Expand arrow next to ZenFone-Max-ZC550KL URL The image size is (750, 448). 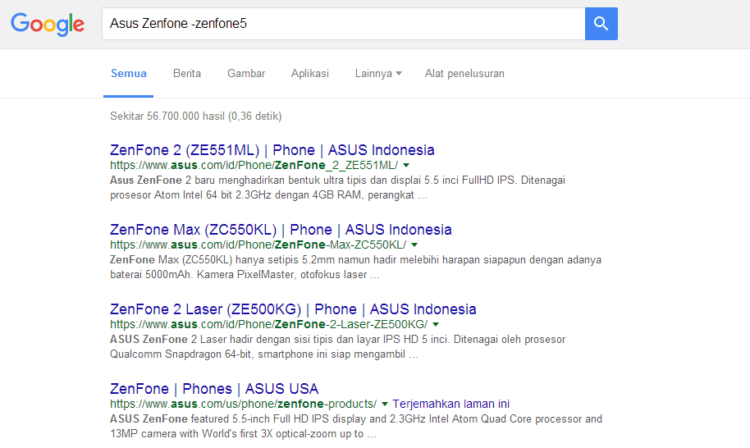[x=414, y=245]
